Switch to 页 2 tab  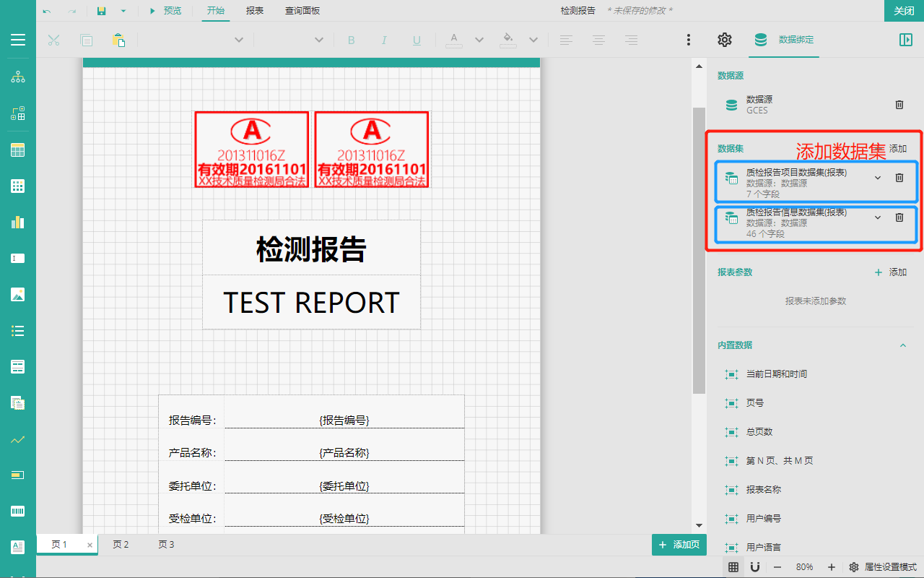tap(121, 545)
